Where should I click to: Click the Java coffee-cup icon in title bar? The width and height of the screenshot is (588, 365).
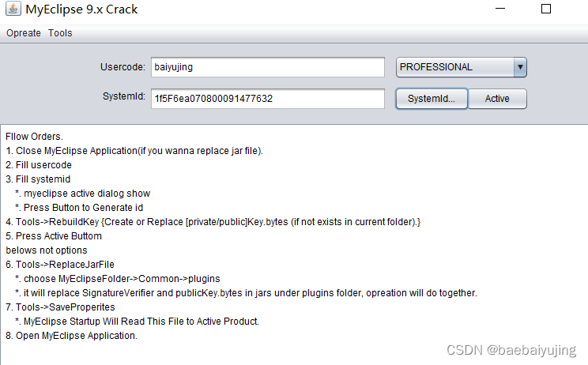coord(14,9)
